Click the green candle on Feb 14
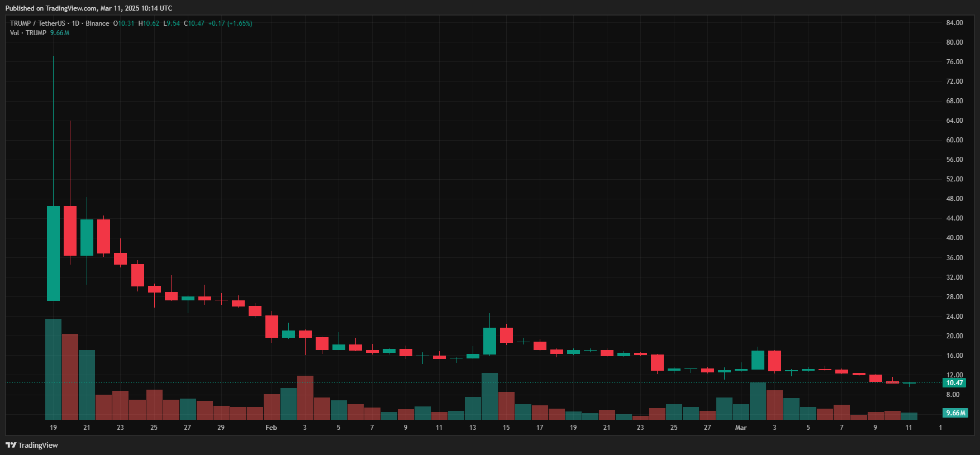The width and height of the screenshot is (980, 455). click(489, 341)
